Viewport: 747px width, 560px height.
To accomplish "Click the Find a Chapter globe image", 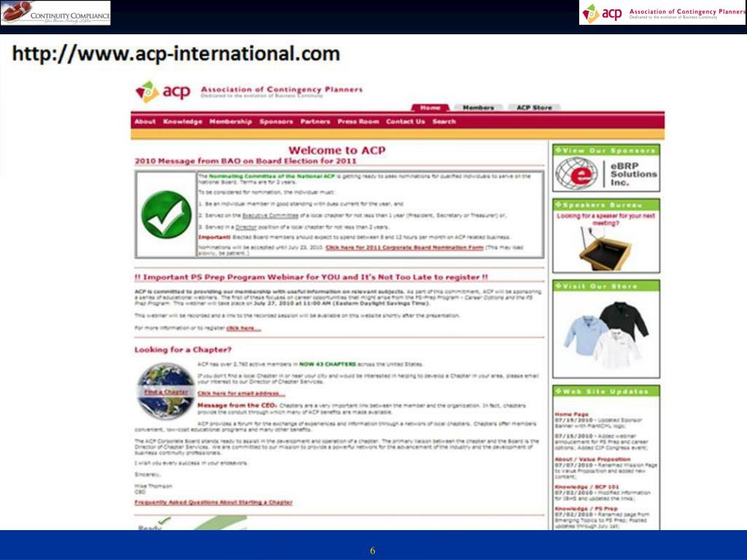I will click(x=166, y=392).
